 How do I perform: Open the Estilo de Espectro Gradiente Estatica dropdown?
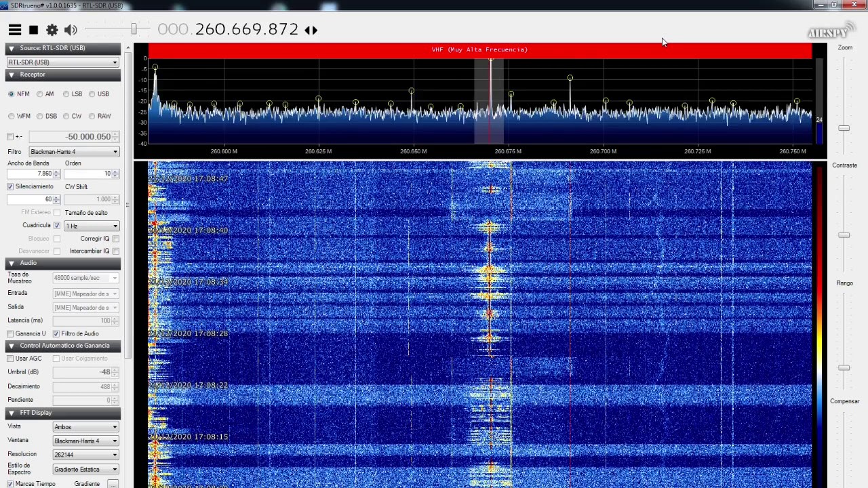(86, 469)
